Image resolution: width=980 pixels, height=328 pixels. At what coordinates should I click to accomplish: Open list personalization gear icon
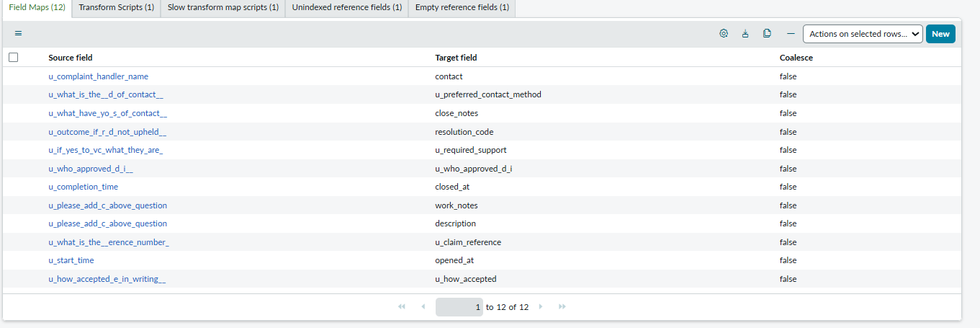click(724, 34)
